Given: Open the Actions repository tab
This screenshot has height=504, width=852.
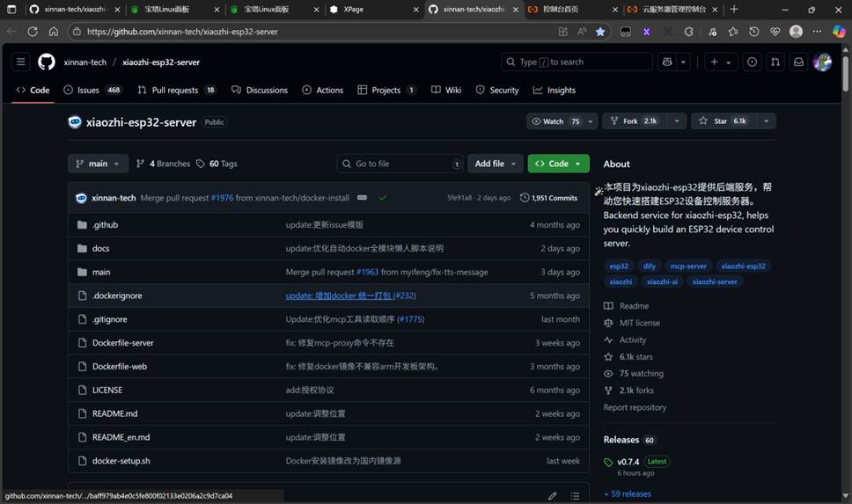Looking at the screenshot, I should click(323, 90).
